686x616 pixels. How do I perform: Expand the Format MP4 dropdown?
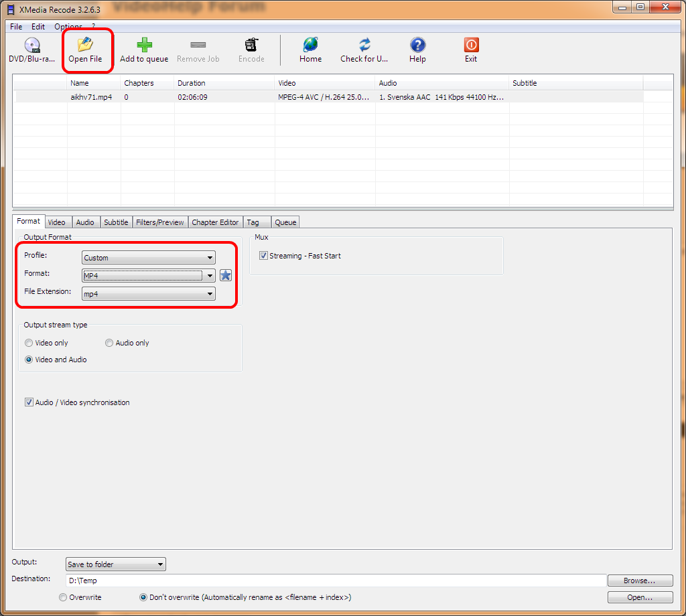[148, 275]
